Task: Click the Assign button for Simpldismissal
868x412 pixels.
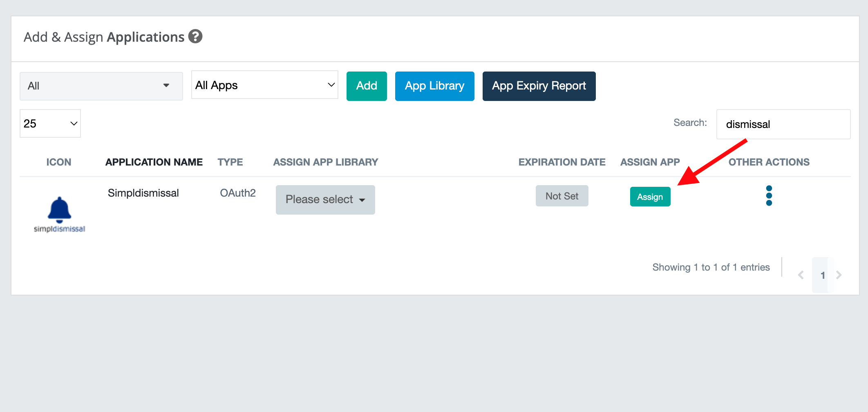Action: click(x=650, y=197)
